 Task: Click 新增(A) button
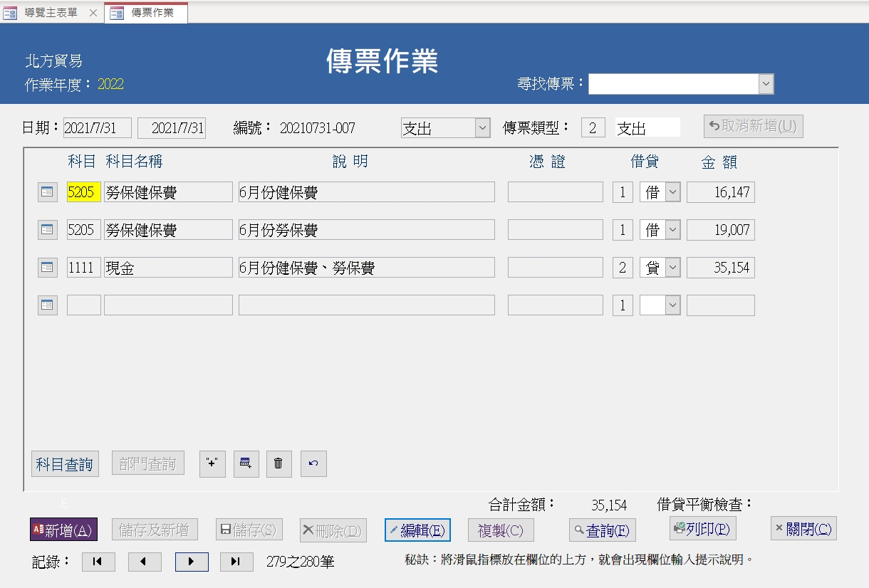tap(63, 530)
